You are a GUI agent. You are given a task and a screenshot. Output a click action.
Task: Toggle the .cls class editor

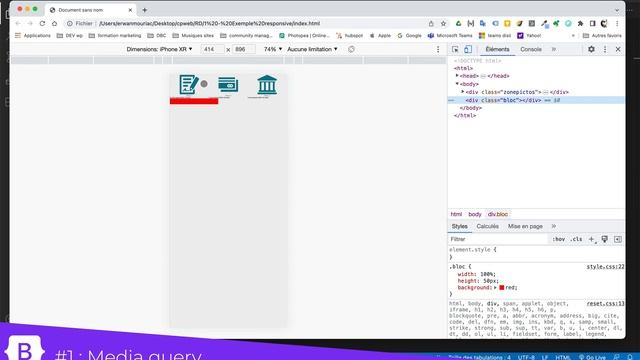(x=576, y=239)
